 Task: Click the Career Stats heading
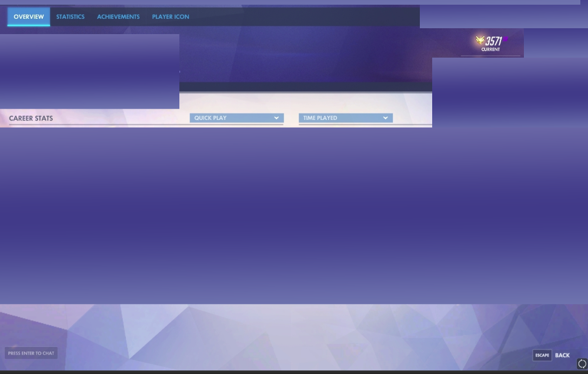31,118
